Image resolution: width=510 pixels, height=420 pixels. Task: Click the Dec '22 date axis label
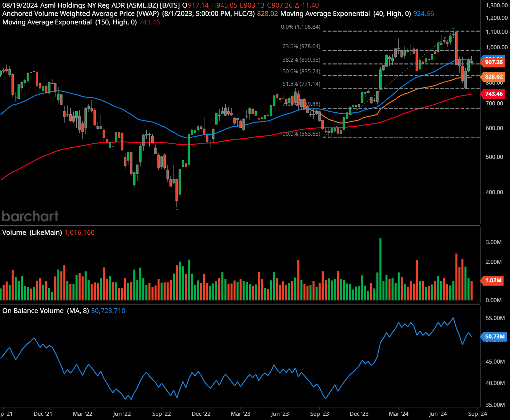tap(201, 414)
